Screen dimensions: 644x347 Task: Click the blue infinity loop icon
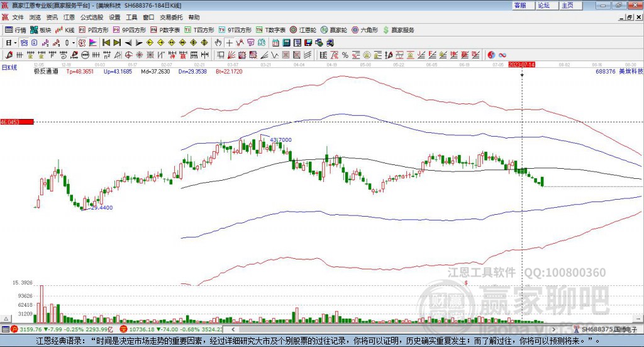502,55
